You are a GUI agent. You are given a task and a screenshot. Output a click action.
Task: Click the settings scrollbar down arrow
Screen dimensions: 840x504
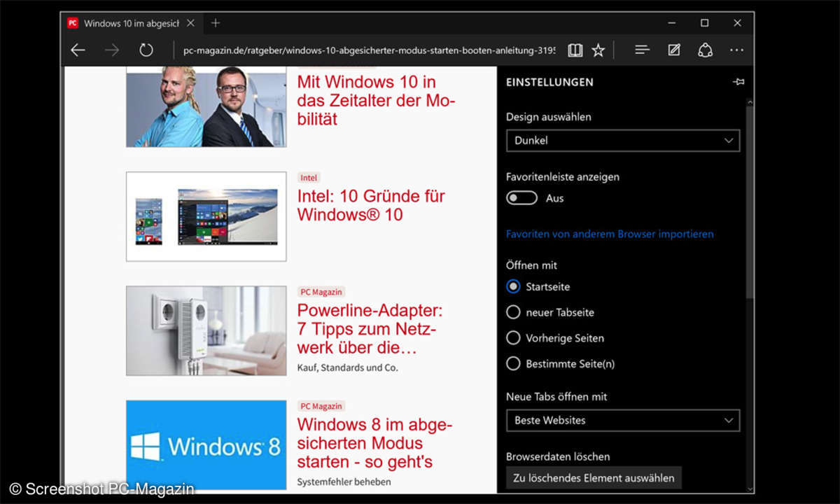click(750, 489)
